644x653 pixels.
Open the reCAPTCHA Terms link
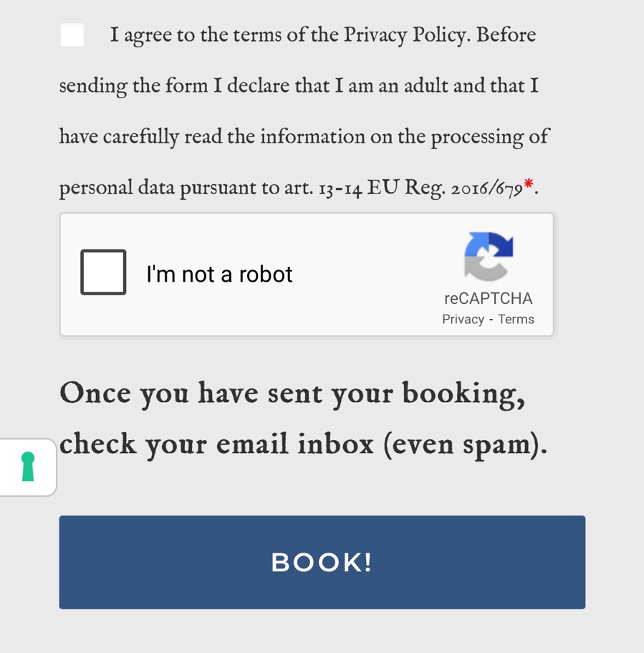516,320
